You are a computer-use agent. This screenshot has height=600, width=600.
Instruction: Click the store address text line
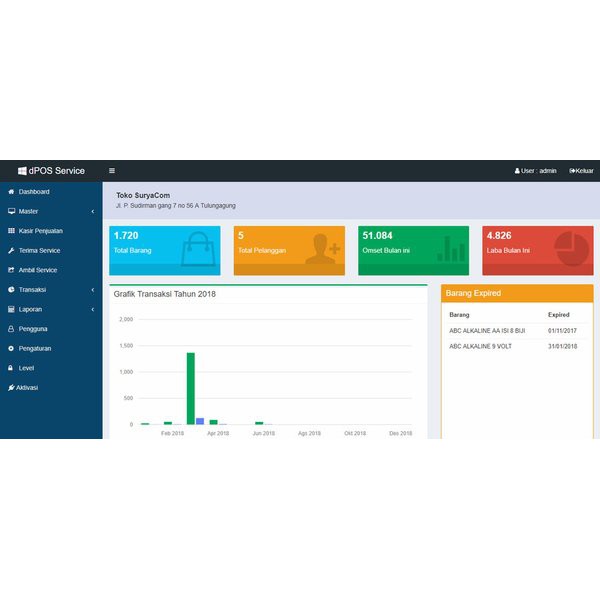tap(176, 205)
